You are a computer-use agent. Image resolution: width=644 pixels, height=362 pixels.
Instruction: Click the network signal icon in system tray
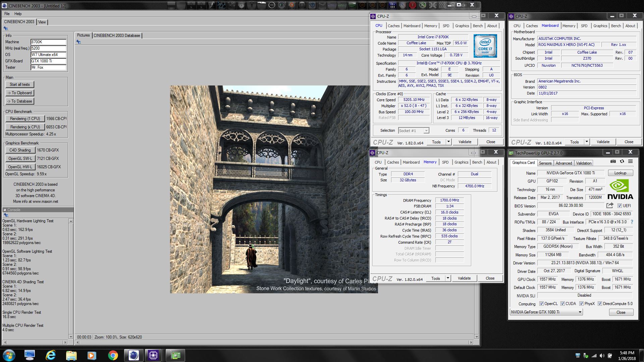[x=594, y=356]
